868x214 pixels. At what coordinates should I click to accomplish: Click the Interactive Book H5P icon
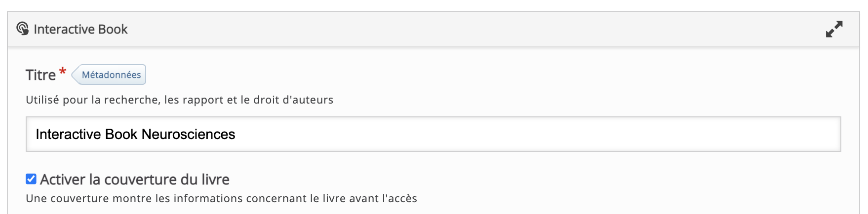(x=22, y=29)
